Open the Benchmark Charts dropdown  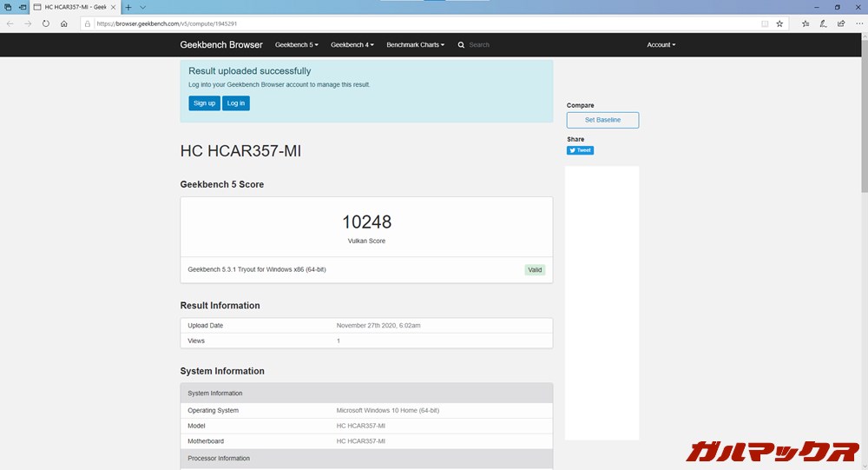tap(415, 44)
